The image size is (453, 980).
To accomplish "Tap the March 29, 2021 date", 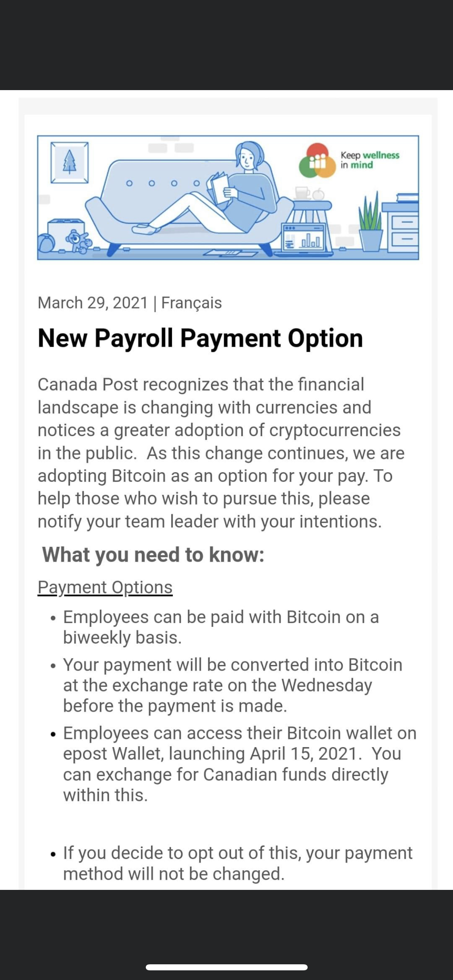I will tap(93, 303).
